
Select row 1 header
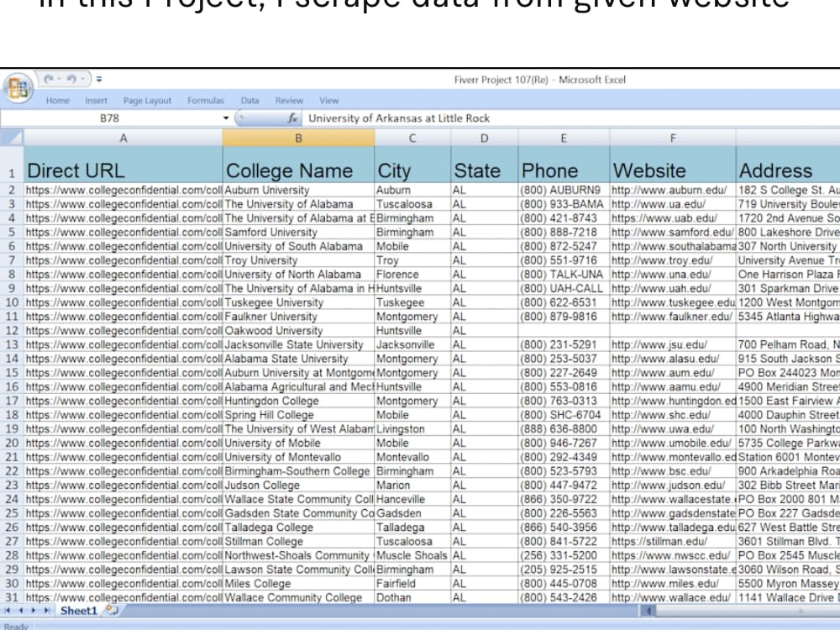[12, 164]
